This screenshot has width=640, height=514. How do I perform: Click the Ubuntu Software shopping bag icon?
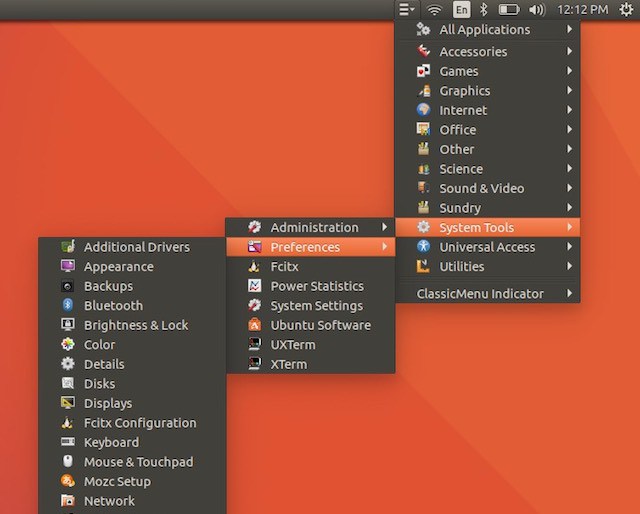254,325
